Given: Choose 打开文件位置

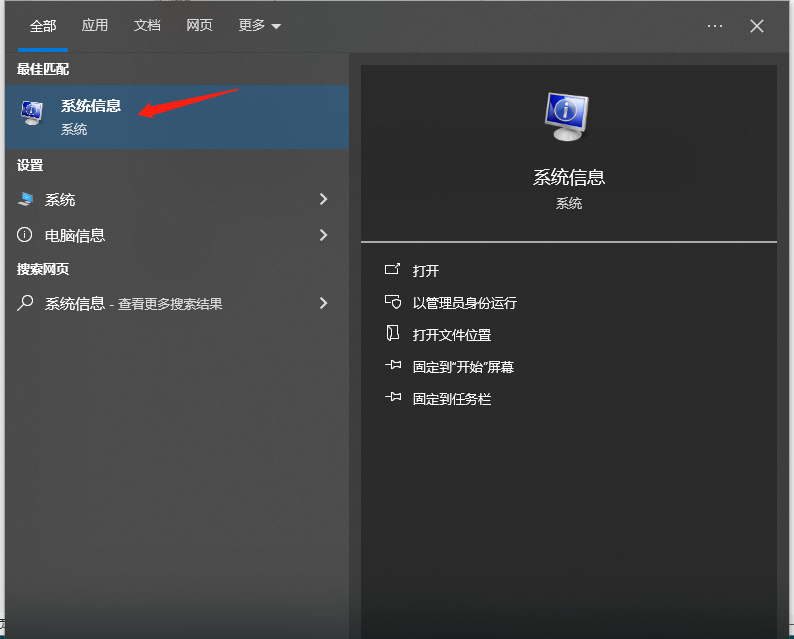Looking at the screenshot, I should click(452, 335).
